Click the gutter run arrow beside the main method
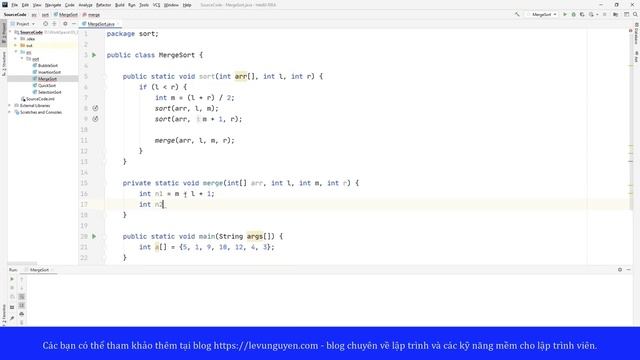The height and width of the screenshot is (360, 640). [x=94, y=236]
